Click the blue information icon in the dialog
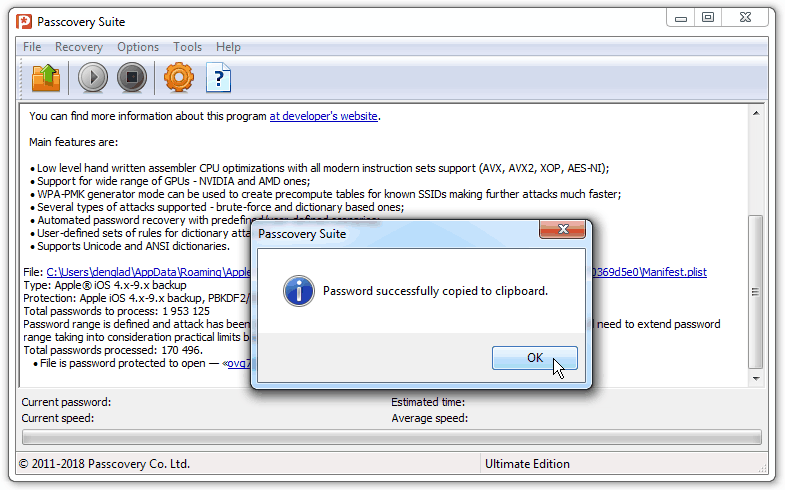Viewport: 785px width, 490px height. (x=298, y=291)
